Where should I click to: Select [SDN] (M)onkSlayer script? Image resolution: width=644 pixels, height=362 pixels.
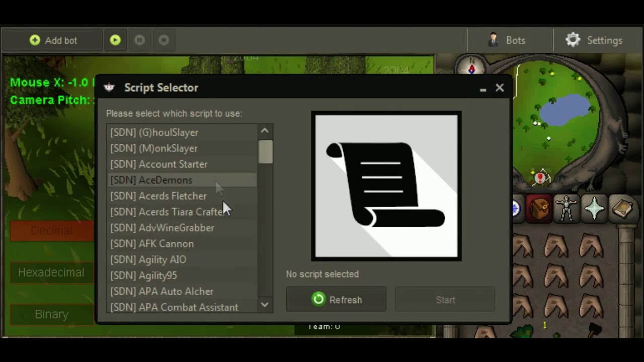182,148
